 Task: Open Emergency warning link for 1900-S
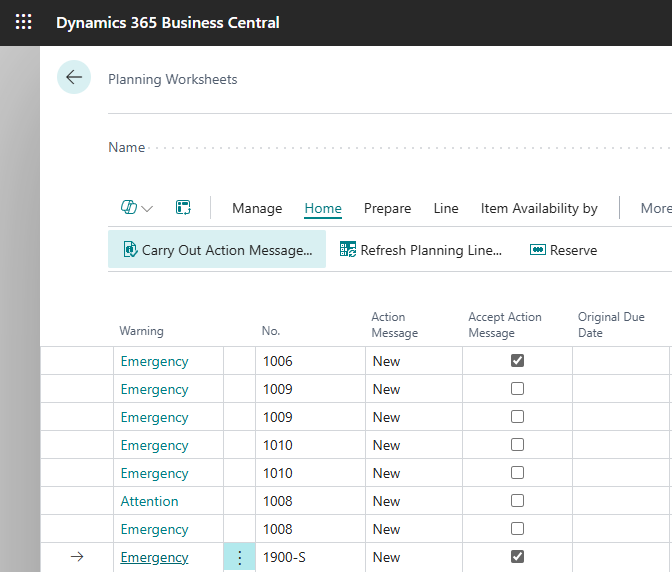(154, 557)
